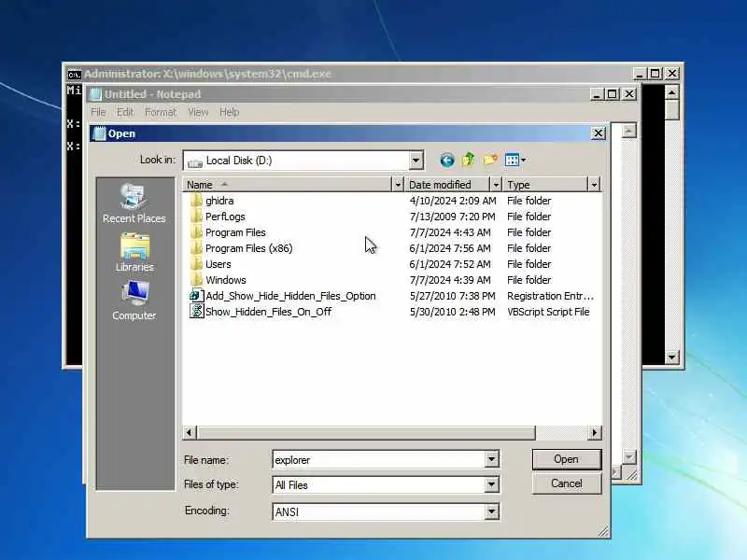The height and width of the screenshot is (560, 747).
Task: Select the Show_Hidden_Files_On_Off VBScript file icon
Action: tap(196, 312)
